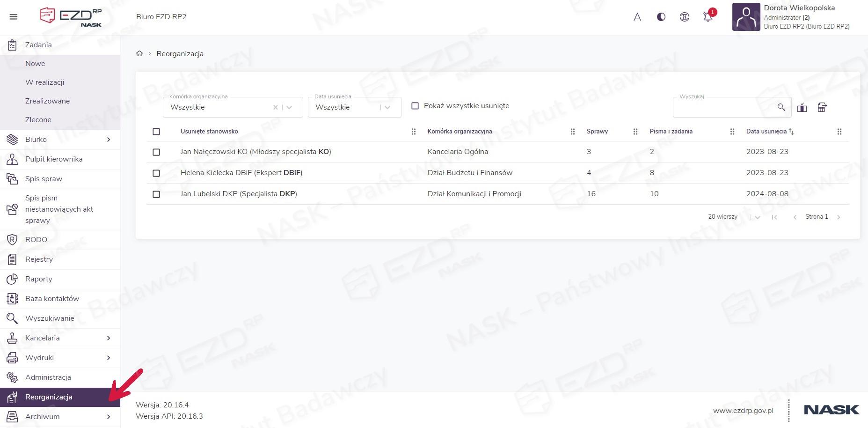Click the search magnifier icon
The image size is (868, 428).
tap(781, 107)
